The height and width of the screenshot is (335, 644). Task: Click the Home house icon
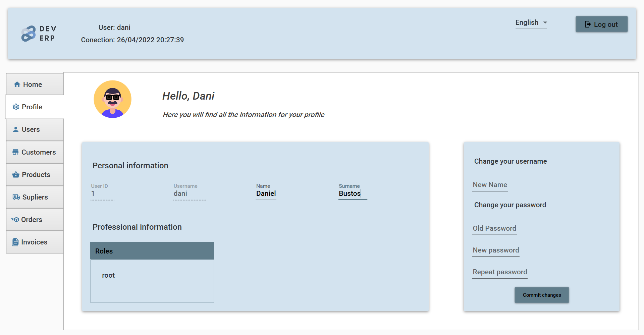16,84
